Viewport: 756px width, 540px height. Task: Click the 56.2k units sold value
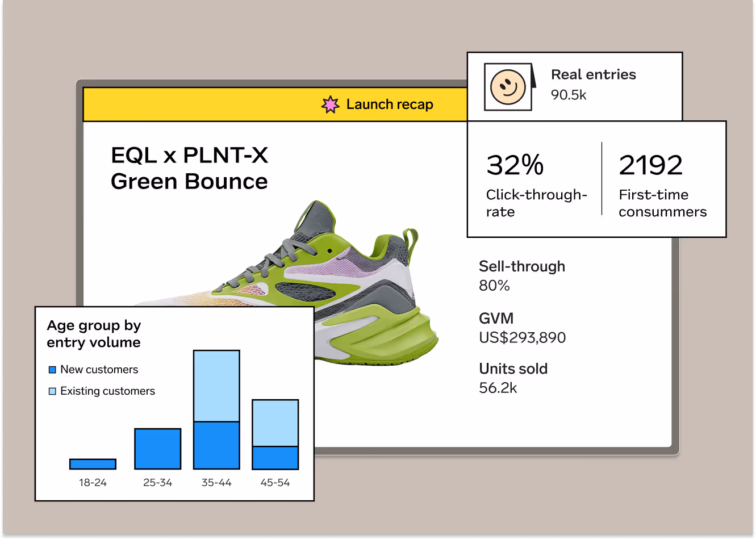[498, 388]
